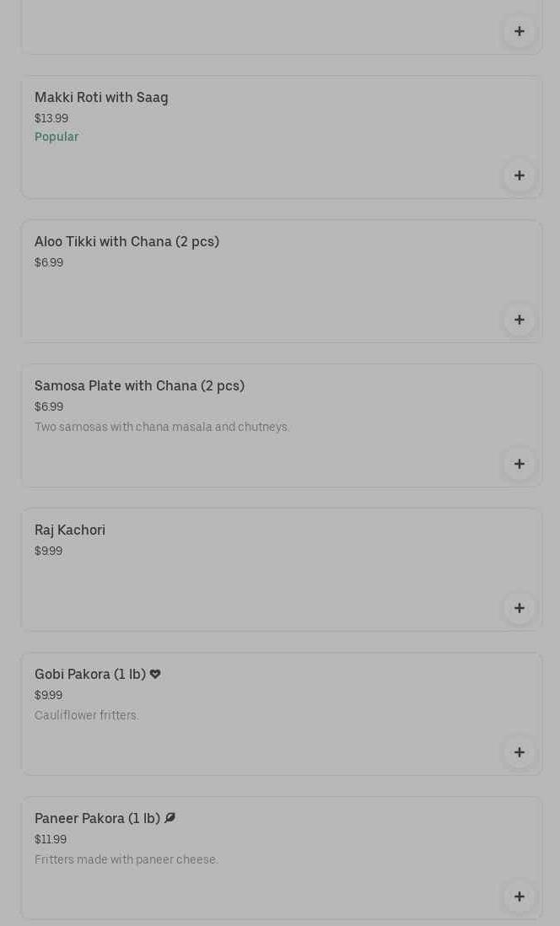
Task: Add Paneer Pakora to cart
Action: tap(519, 896)
